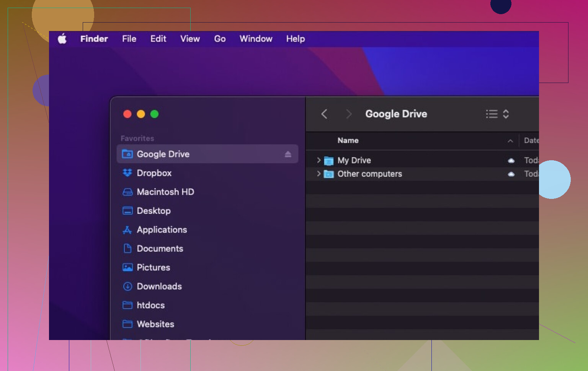Open the Apple menu
Image resolution: width=588 pixels, height=371 pixels.
click(62, 39)
